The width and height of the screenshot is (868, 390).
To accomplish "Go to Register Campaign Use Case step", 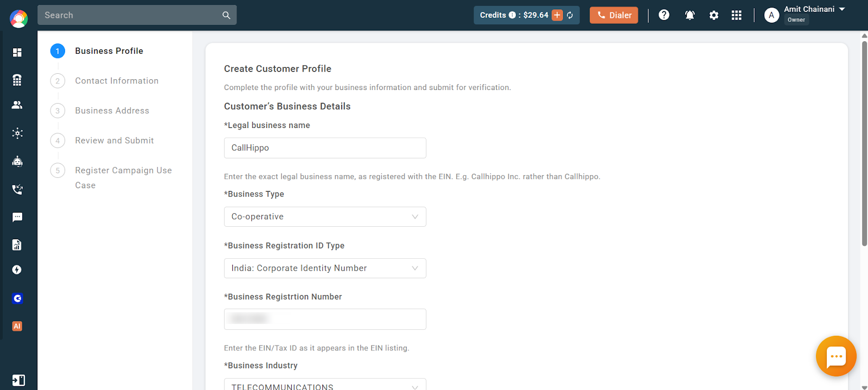I will (123, 177).
